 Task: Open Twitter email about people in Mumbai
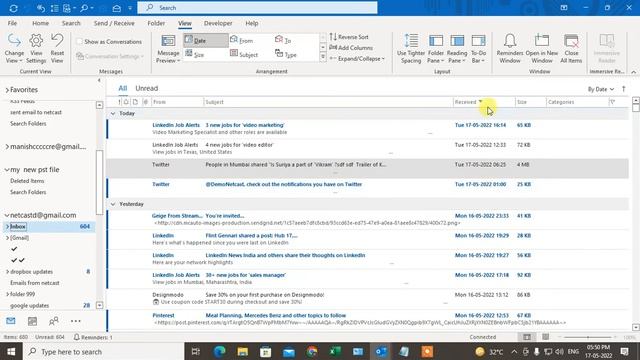(x=367, y=168)
